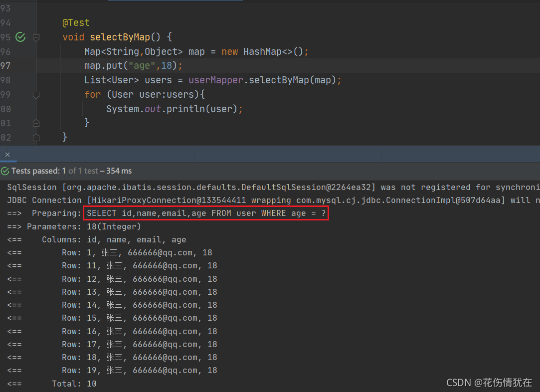The width and height of the screenshot is (540, 392).
Task: Click the result row with id 19
Action: [x=112, y=371]
